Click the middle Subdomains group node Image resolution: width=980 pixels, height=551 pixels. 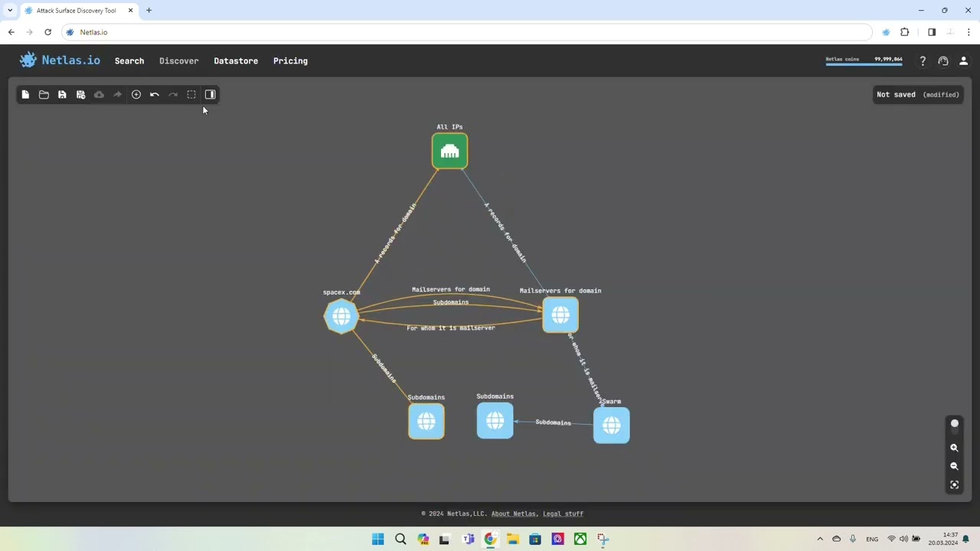click(495, 420)
